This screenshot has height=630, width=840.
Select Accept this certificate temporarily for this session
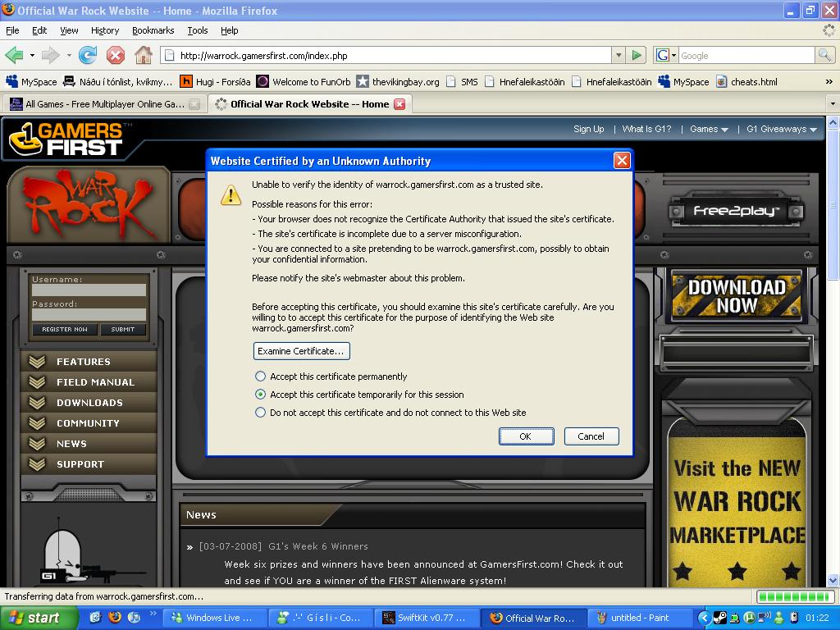tap(260, 395)
